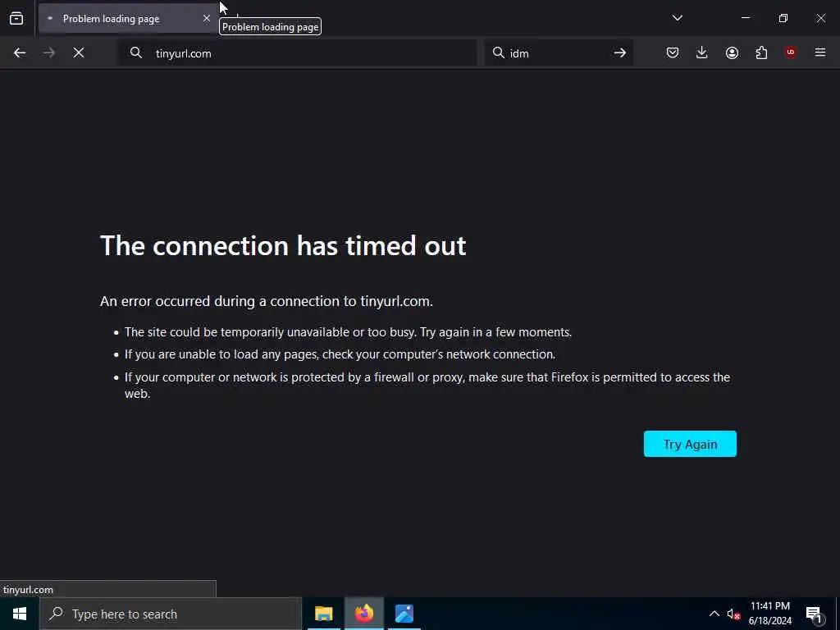The image size is (840, 630).
Task: Click the connection has timed out heading
Action: tap(283, 246)
